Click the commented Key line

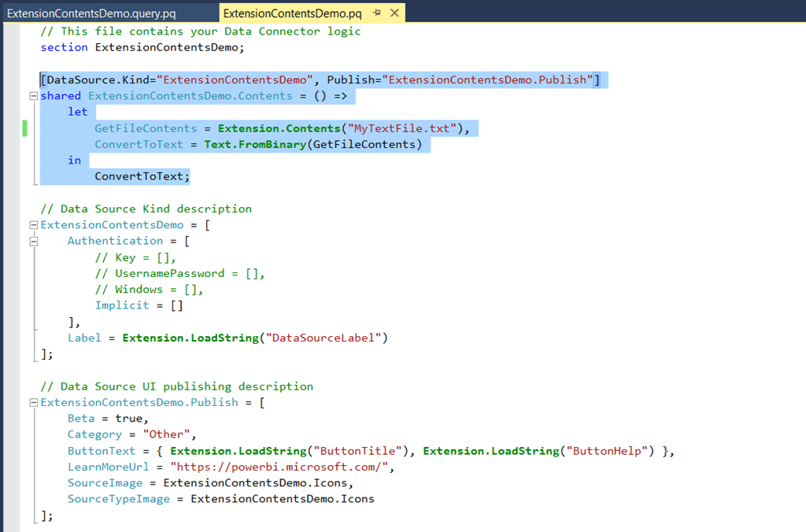coord(135,257)
